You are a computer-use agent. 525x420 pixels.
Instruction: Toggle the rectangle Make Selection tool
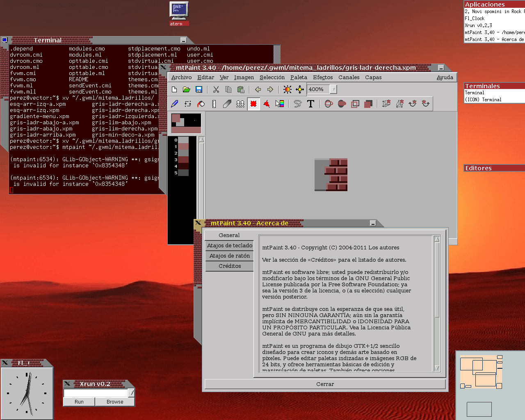click(x=253, y=104)
